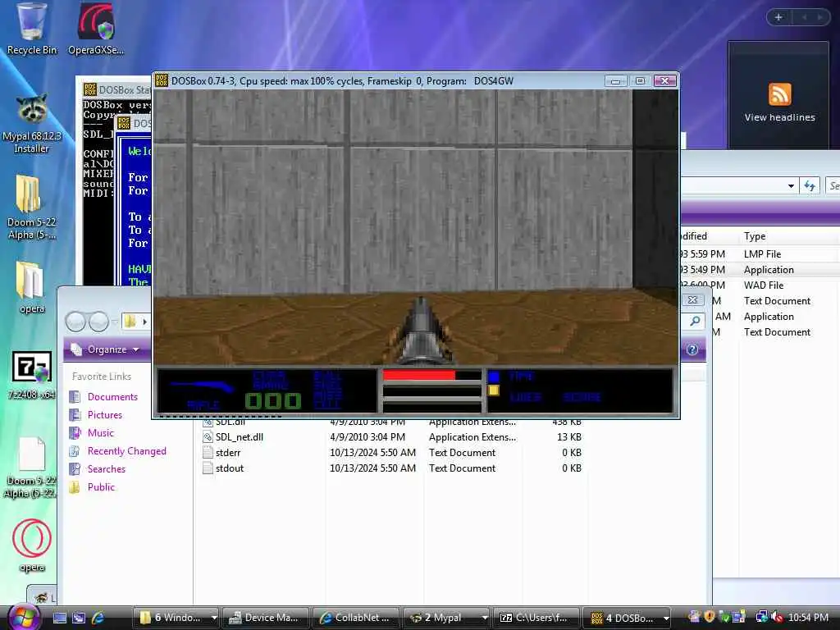Image resolution: width=840 pixels, height=630 pixels.
Task: Click the Explorer back navigation button
Action: 75,322
